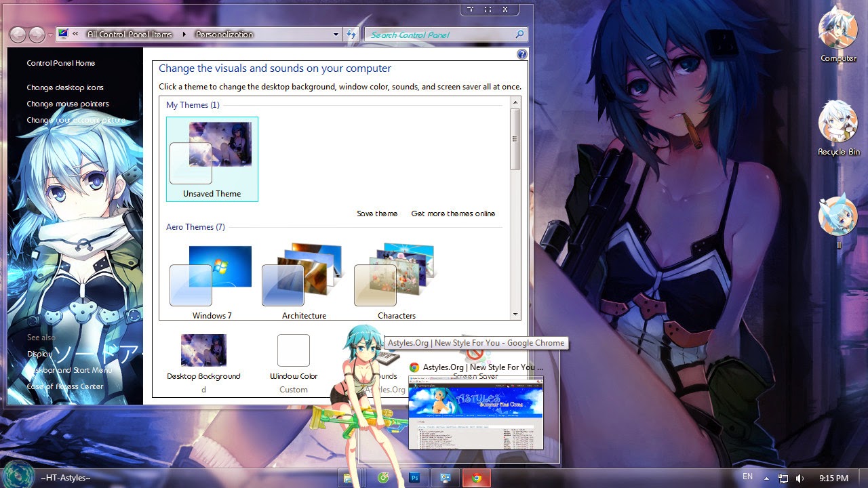Click the theme list scrollbar thumb

coord(515,139)
